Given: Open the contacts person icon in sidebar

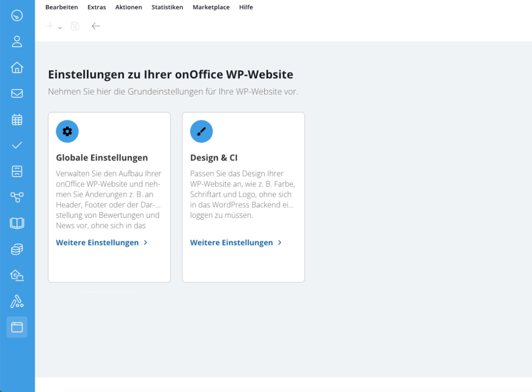Looking at the screenshot, I should (x=17, y=42).
